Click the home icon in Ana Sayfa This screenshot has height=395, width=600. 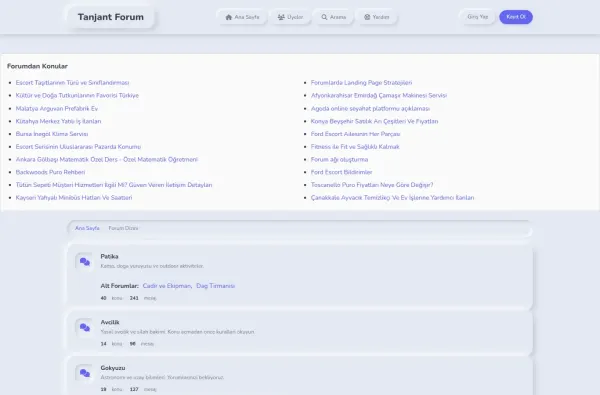(229, 17)
